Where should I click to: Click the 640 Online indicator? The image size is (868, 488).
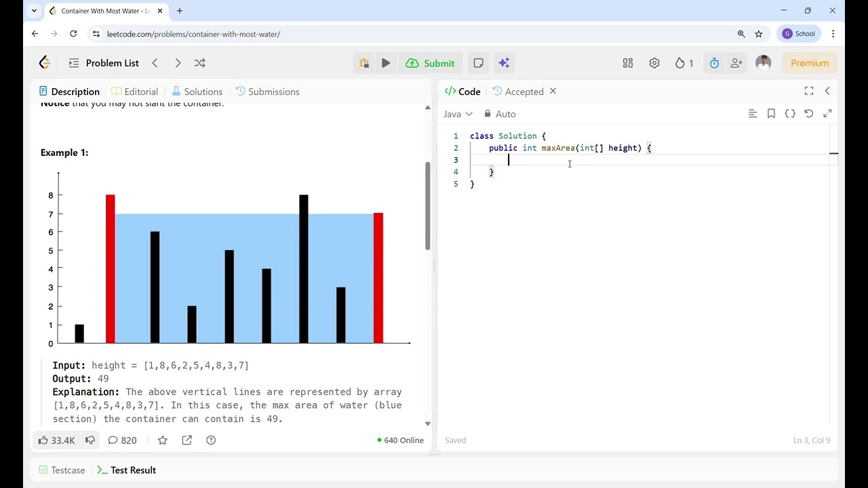(x=400, y=440)
